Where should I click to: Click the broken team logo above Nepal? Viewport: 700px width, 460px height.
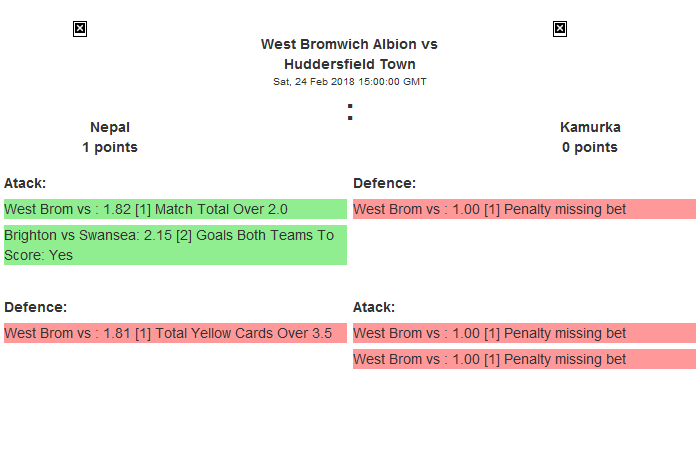[80, 29]
